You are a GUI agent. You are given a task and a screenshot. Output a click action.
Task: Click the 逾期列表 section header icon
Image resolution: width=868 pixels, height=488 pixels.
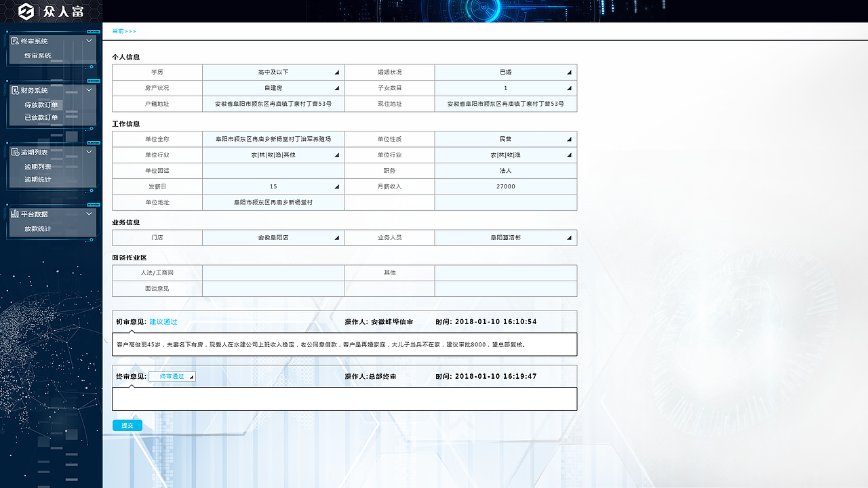coord(15,152)
